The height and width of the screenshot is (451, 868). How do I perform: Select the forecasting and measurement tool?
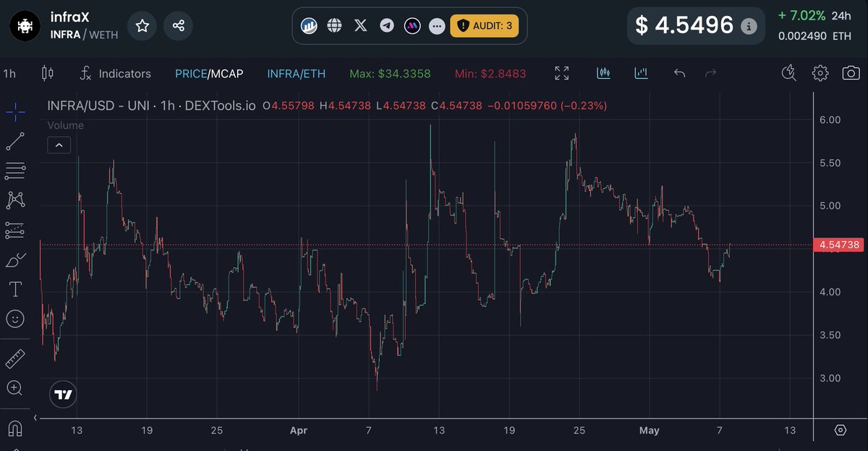click(15, 230)
